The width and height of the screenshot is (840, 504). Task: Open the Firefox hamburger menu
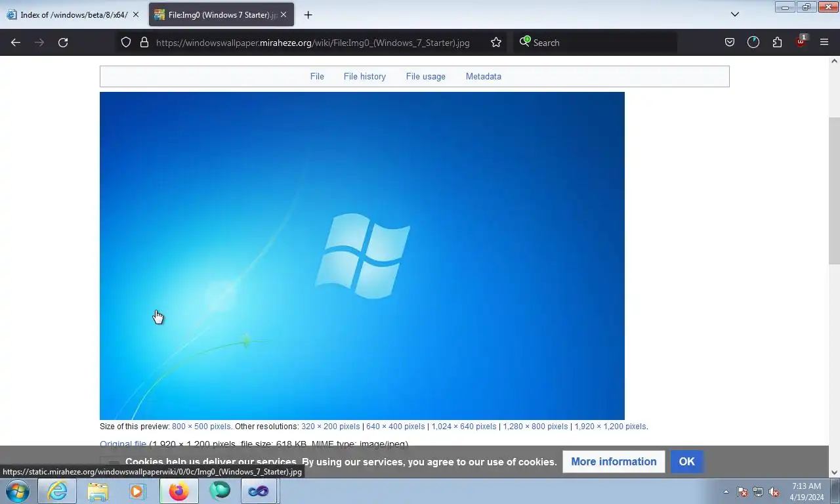[x=824, y=43]
